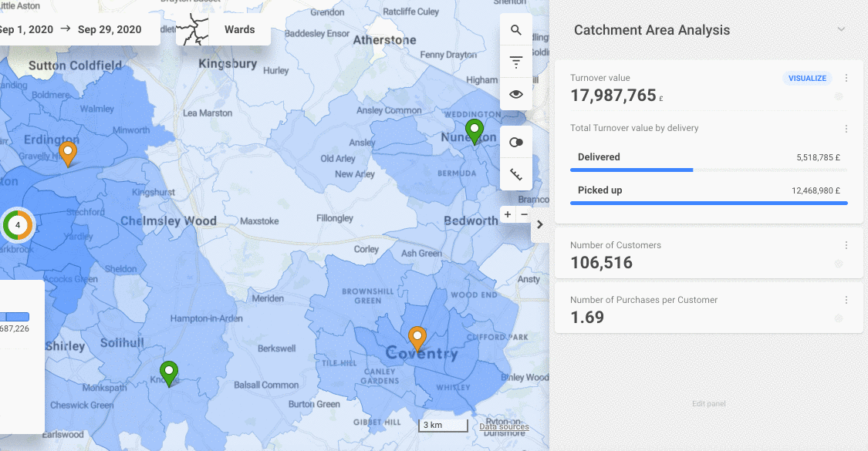Open the map filter tool

point(516,62)
